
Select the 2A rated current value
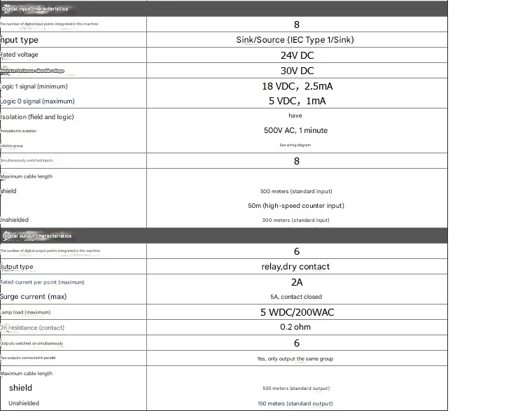pos(296,281)
